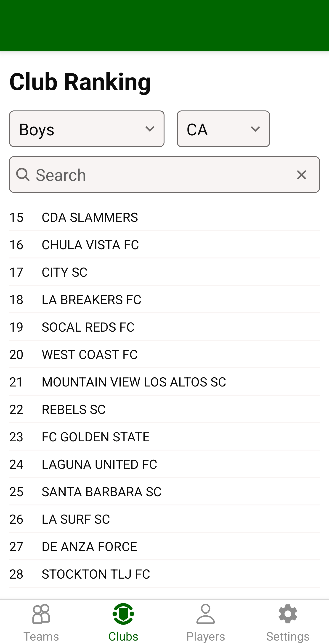Expand the Boys gender dropdown
This screenshot has height=644, width=329.
click(x=87, y=129)
